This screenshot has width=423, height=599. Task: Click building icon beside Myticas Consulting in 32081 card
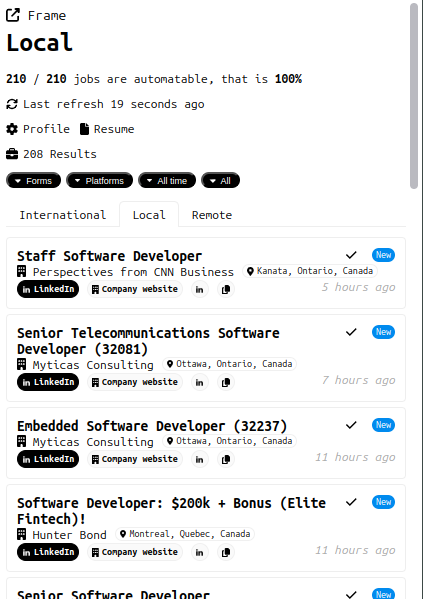22,364
